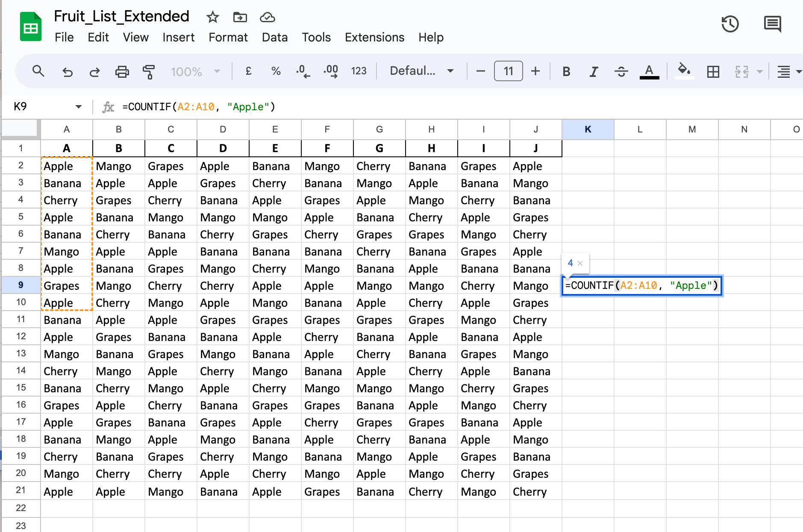
Task: Print the spreadsheet
Action: (x=122, y=71)
